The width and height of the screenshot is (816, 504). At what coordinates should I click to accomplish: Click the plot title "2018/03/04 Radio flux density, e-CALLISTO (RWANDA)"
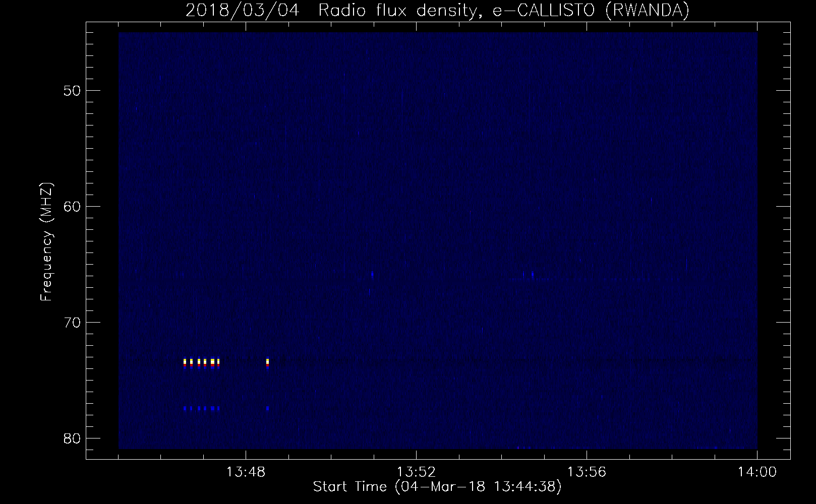437,10
